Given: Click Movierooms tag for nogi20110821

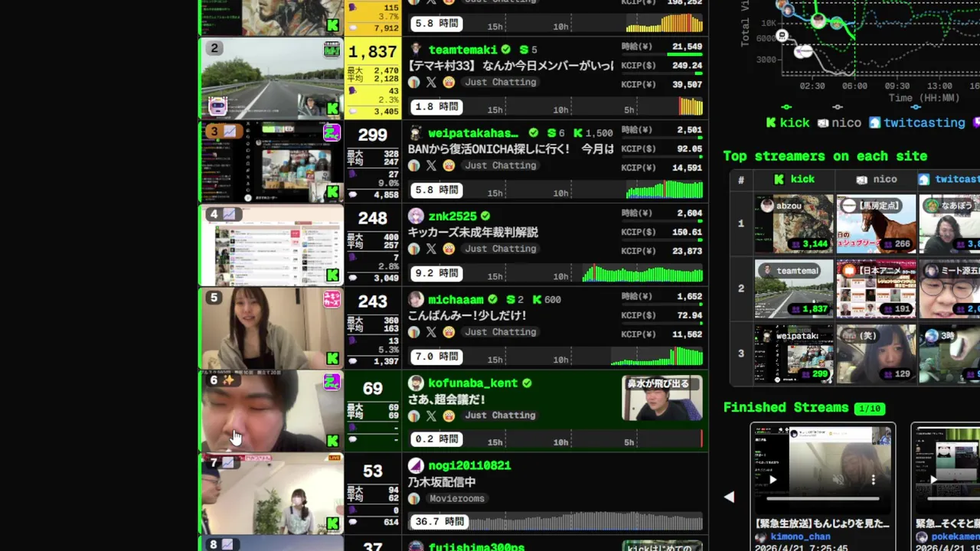Looking at the screenshot, I should point(457,499).
